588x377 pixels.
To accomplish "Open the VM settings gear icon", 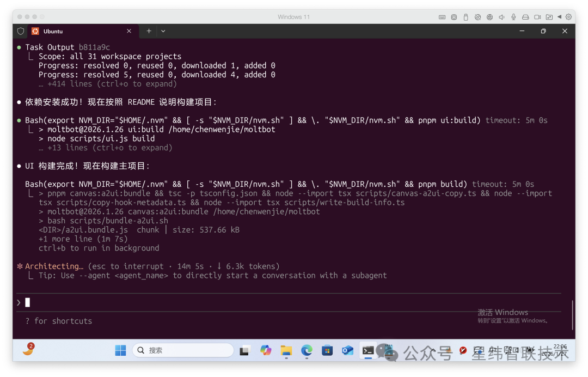I will 569,17.
